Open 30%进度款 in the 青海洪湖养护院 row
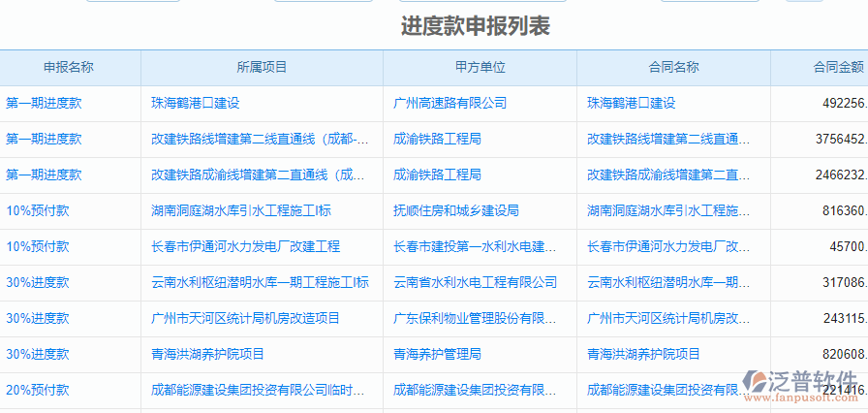 coord(38,354)
